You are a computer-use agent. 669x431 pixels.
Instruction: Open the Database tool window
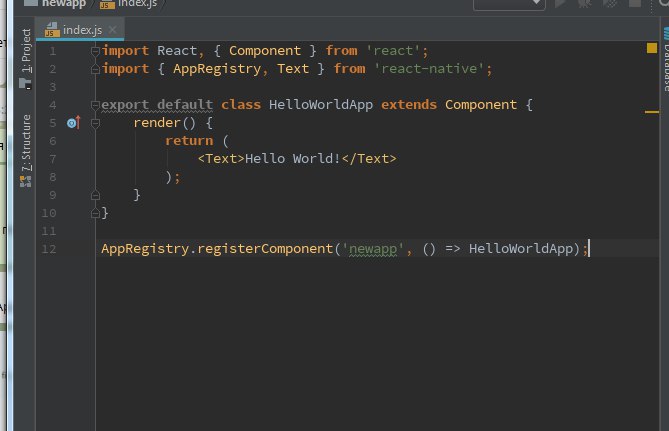point(666,59)
